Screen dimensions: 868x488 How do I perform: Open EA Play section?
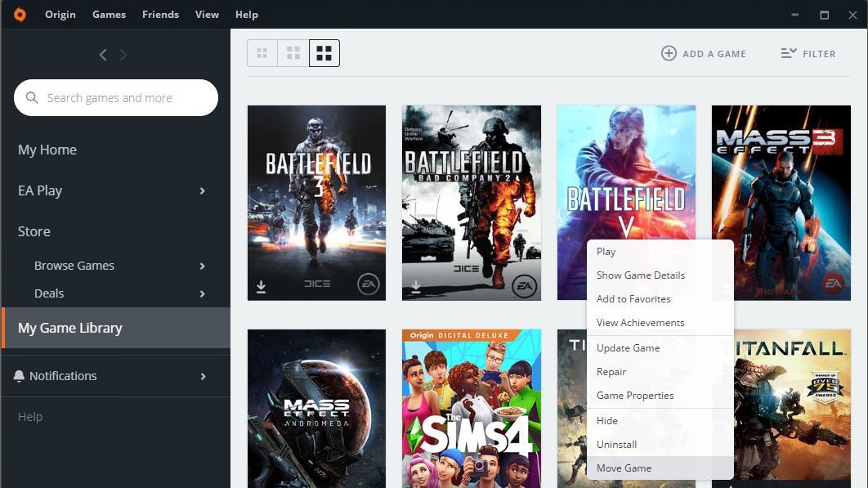click(40, 190)
